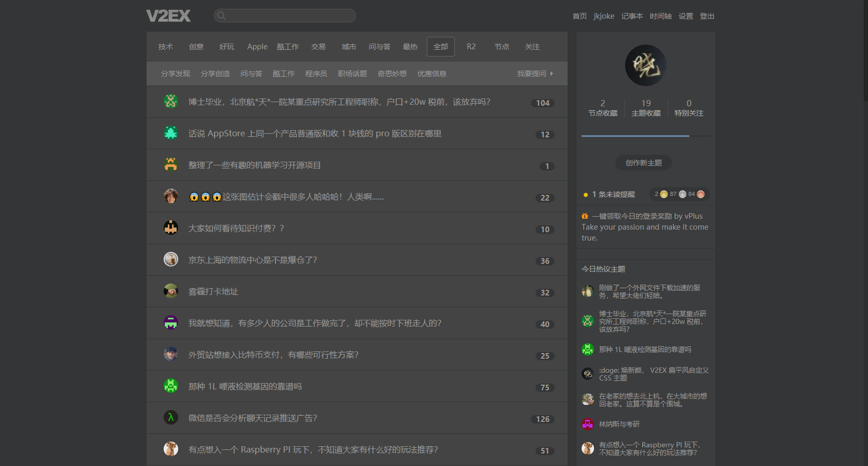Open 2 节点收藏 stats
Viewport: 868px width, 466px height.
coord(603,108)
